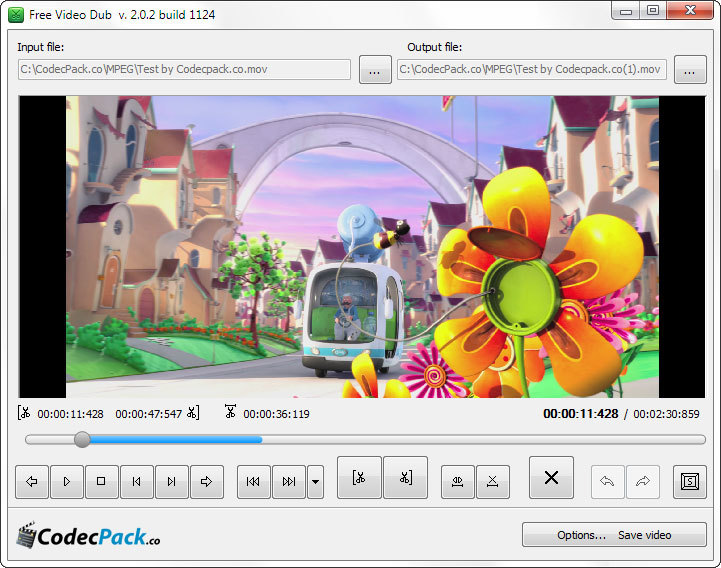Click the video preview frame
The image size is (721, 568).
point(362,247)
